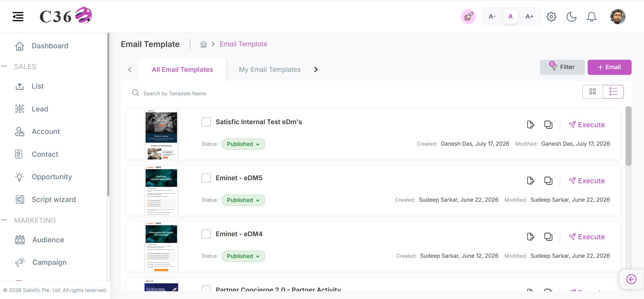Open Published status dropdown for Eminet - eDM4
The image size is (644, 299).
pos(244,256)
